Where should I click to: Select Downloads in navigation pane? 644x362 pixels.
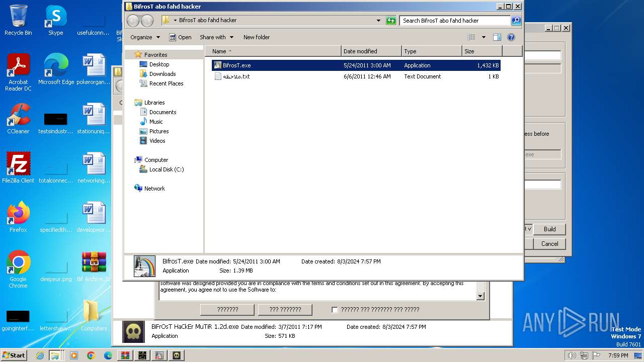coord(163,74)
